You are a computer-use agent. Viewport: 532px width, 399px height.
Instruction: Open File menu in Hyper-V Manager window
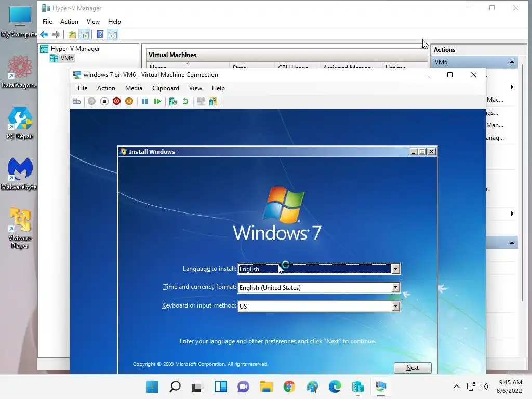click(x=47, y=22)
